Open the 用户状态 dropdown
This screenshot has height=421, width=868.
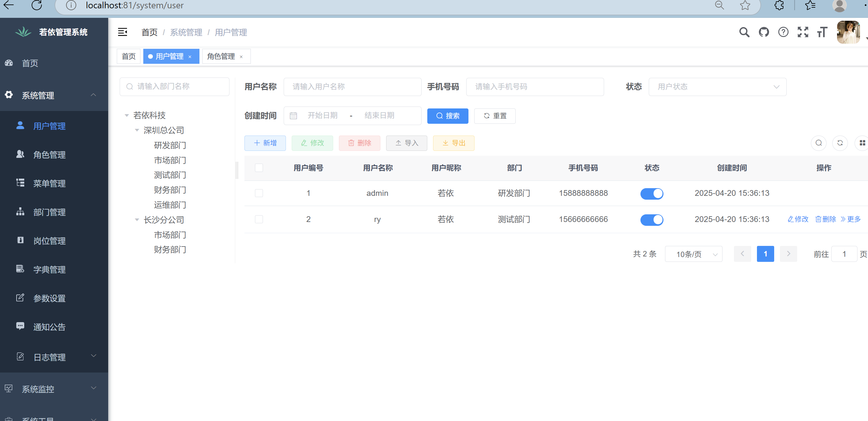(x=717, y=86)
